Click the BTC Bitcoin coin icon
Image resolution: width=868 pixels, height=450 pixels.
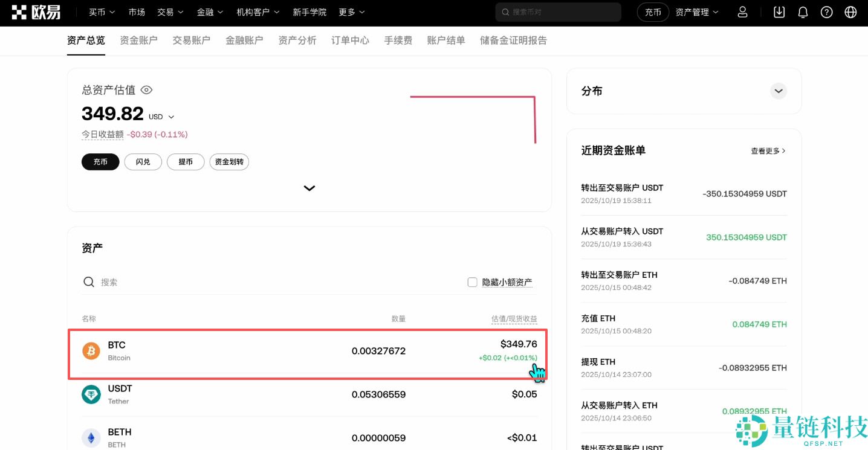coord(91,350)
